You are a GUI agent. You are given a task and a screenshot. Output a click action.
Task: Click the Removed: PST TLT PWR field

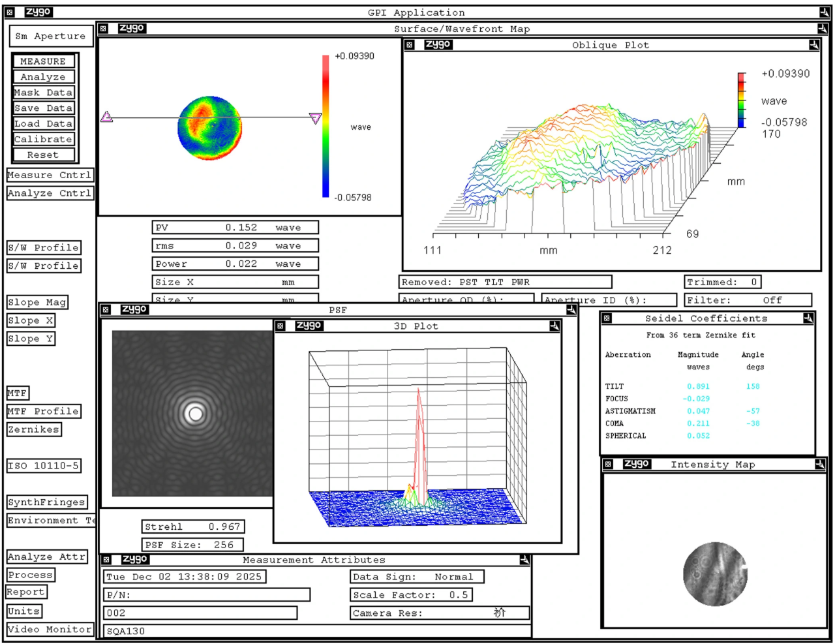click(505, 282)
